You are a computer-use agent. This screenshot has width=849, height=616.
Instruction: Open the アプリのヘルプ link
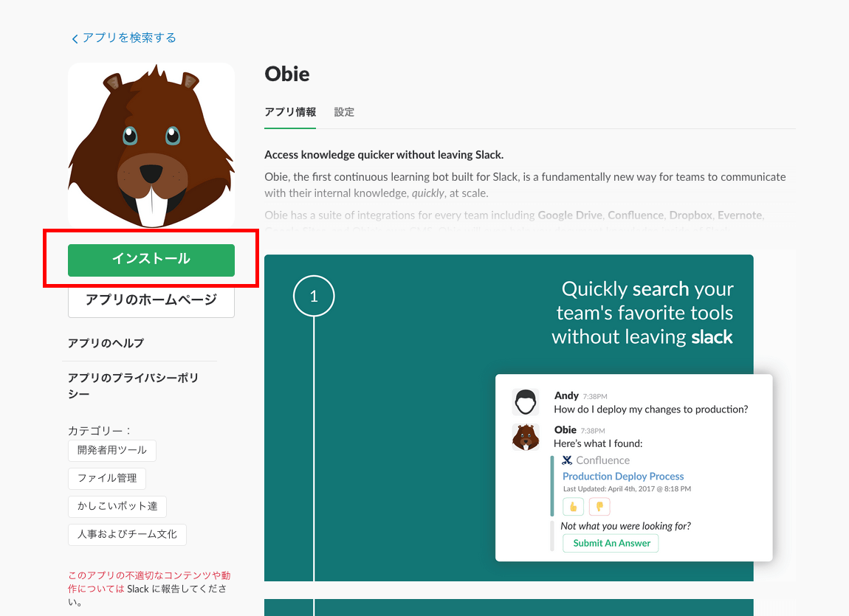click(106, 343)
